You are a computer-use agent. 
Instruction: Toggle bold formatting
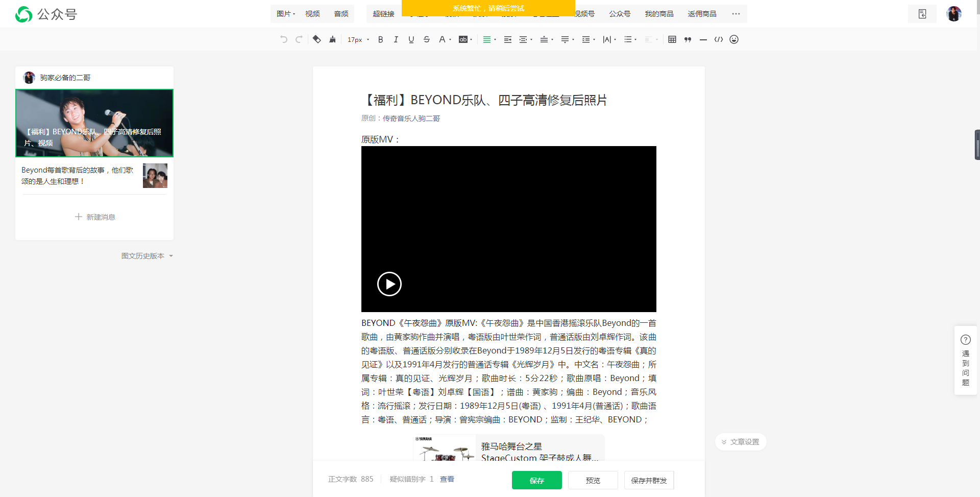pyautogui.click(x=381, y=39)
